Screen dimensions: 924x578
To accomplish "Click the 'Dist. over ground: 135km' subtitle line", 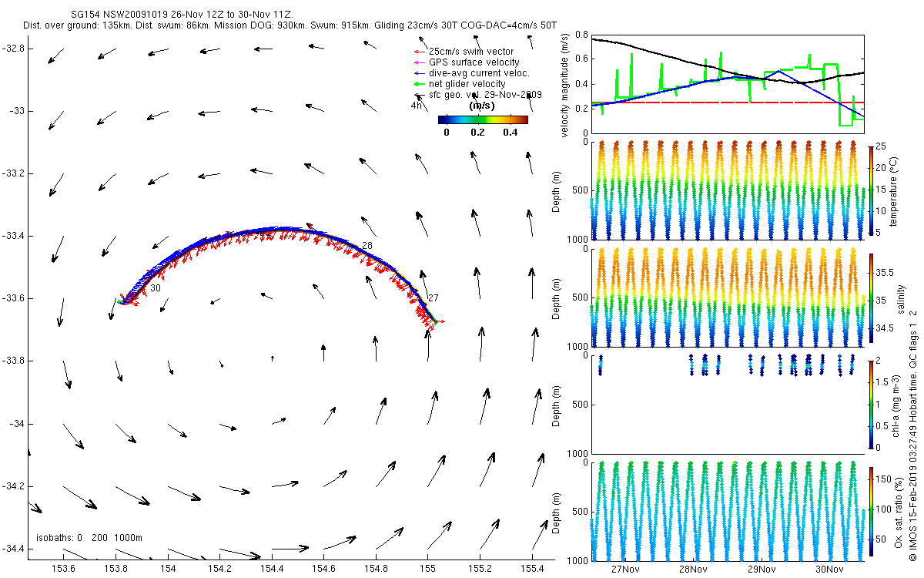I will (290, 25).
